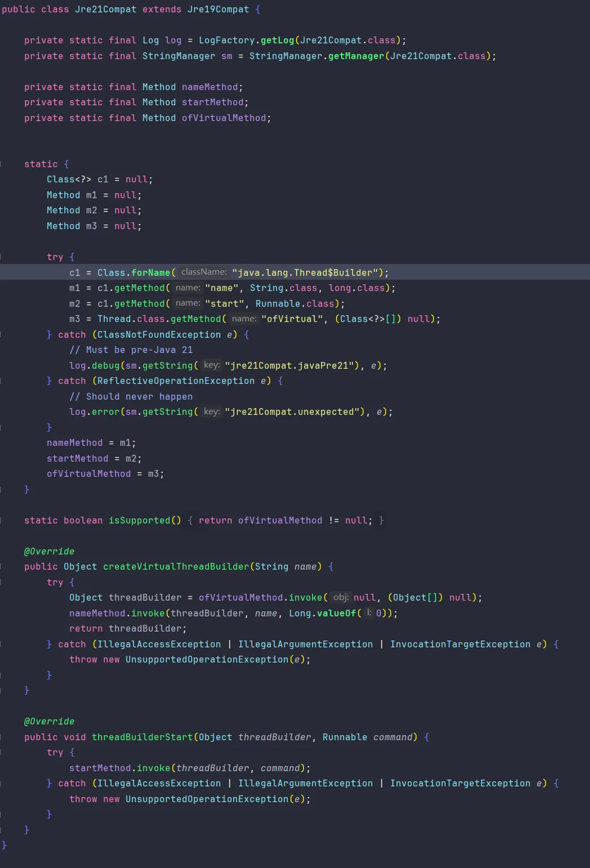The image size is (590, 868).
Task: Click the startMethod.invoke call
Action: pos(120,768)
